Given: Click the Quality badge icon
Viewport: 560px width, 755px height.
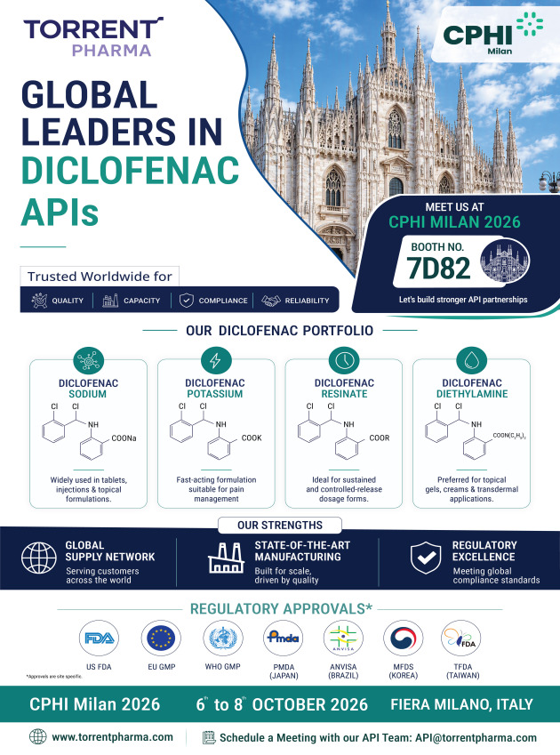Looking at the screenshot, I should (39, 301).
